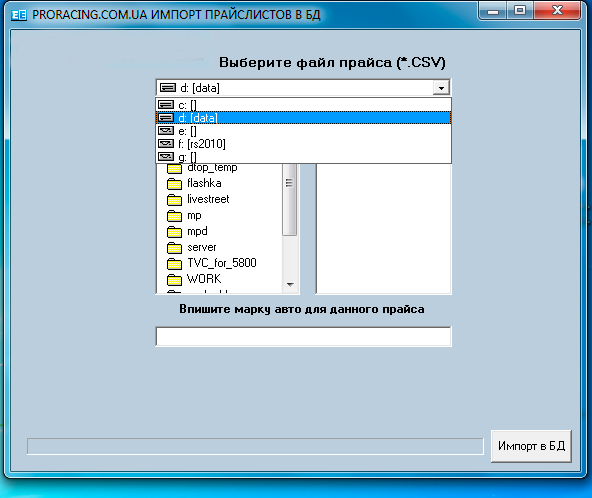Click the mpd folder icon
Image resolution: width=592 pixels, height=498 pixels.
pyautogui.click(x=174, y=231)
